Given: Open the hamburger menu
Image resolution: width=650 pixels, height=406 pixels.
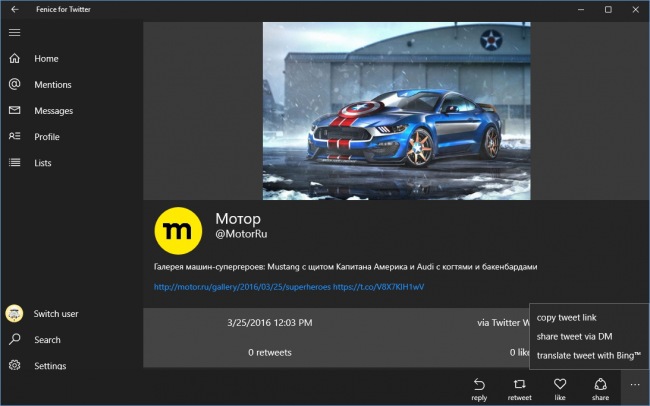Looking at the screenshot, I should [x=15, y=32].
